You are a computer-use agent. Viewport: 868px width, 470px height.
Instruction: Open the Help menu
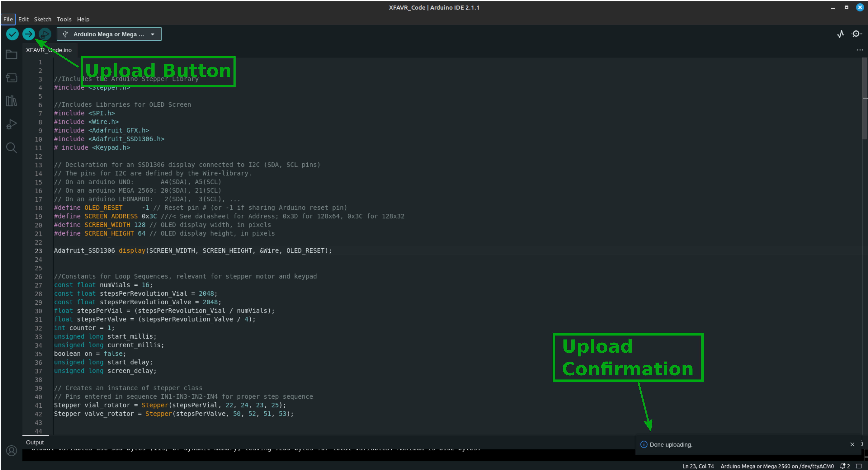click(83, 19)
